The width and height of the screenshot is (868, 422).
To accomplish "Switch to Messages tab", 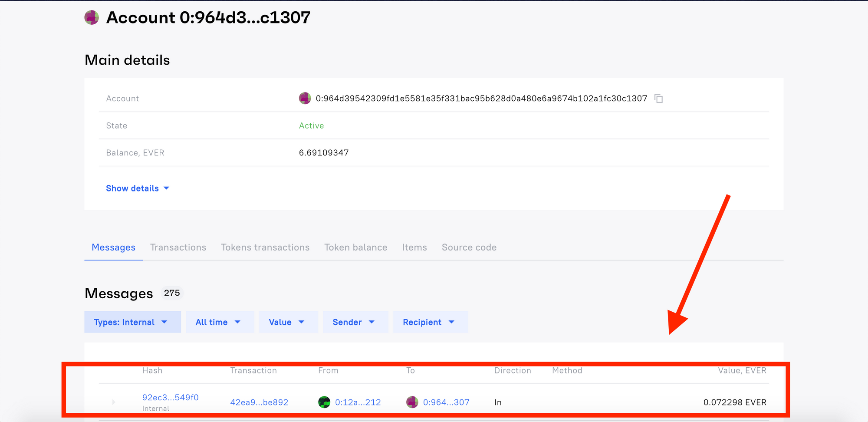I will (114, 247).
